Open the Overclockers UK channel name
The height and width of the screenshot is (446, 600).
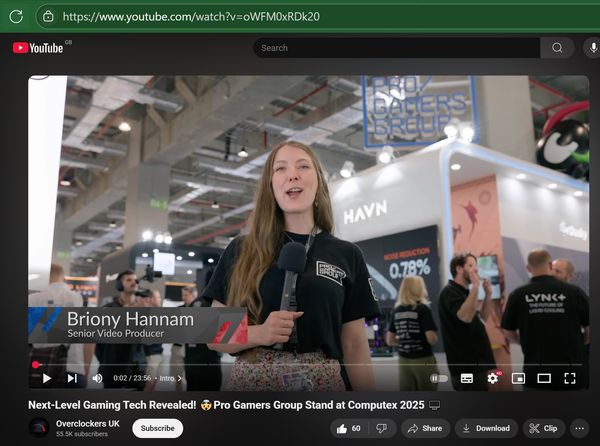(88, 423)
